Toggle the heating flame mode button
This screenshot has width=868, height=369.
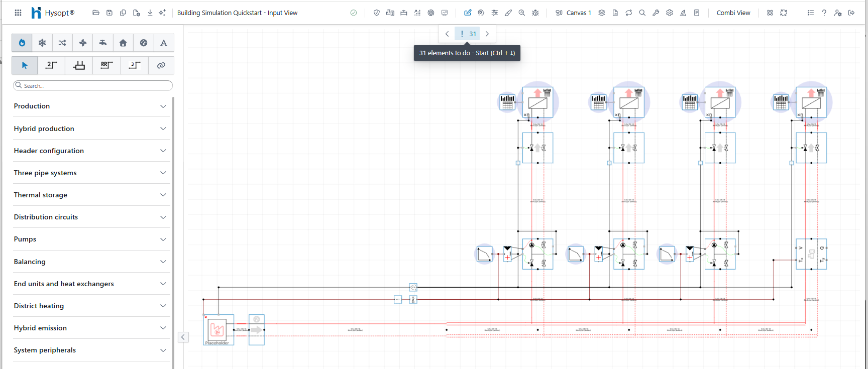point(22,43)
